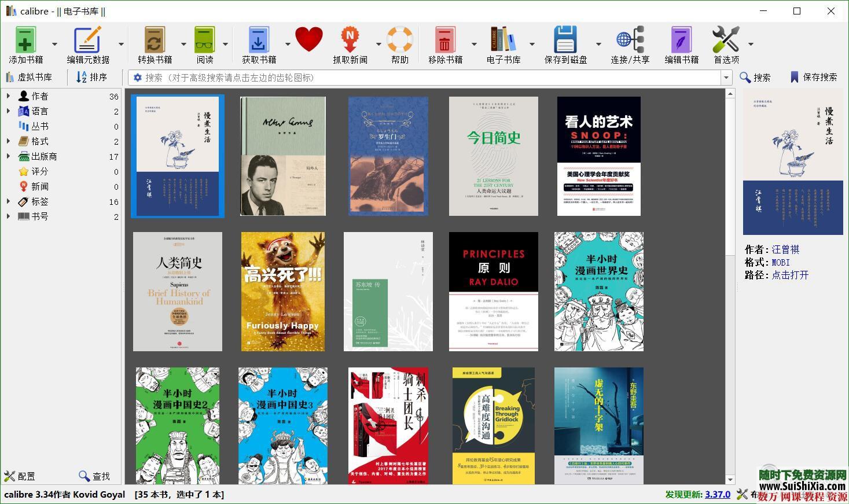Expand the Authors (作者) tree node

(x=8, y=96)
